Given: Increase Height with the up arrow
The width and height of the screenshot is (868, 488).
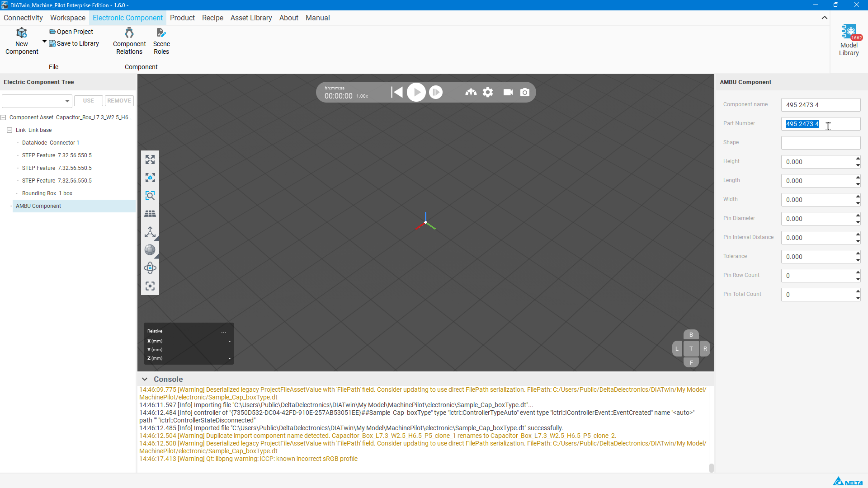Looking at the screenshot, I should 858,158.
